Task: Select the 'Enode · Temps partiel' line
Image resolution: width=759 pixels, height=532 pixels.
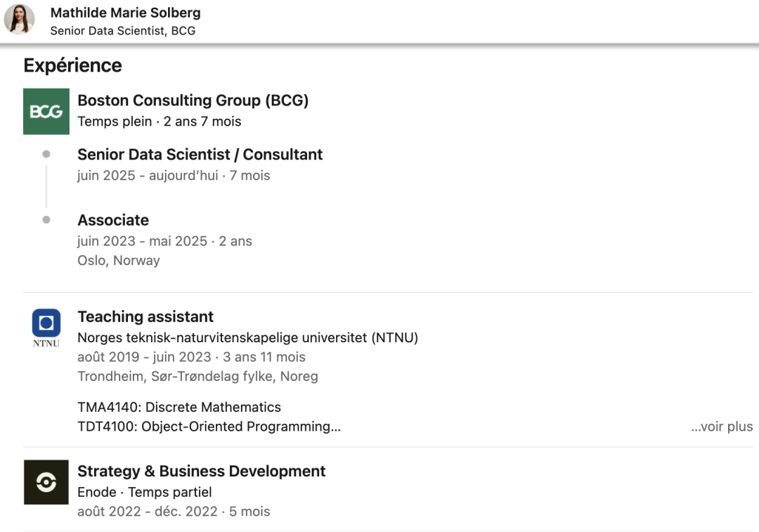Action: tap(145, 493)
